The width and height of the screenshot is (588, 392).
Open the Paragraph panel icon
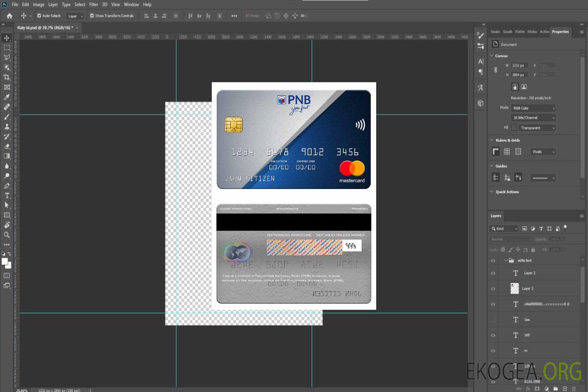tap(481, 72)
